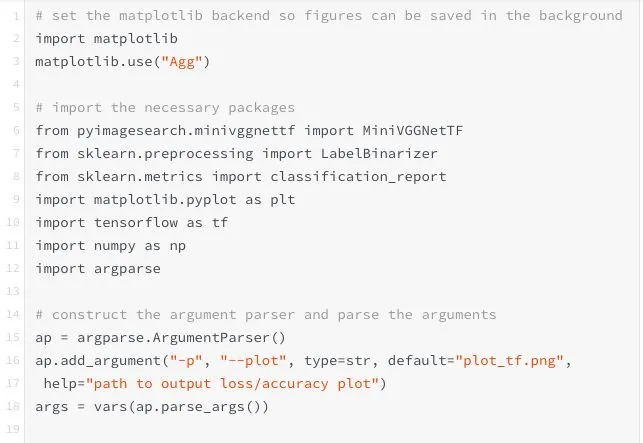Click the "Agg" string on line 3
Image resolution: width=643 pixels, height=443 pixels.
tap(182, 62)
